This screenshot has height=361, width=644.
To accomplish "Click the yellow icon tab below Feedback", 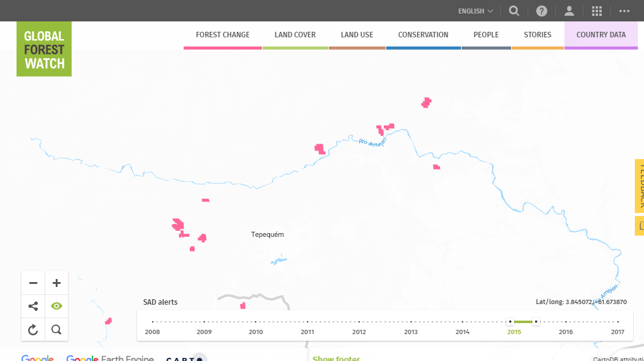I will point(640,225).
